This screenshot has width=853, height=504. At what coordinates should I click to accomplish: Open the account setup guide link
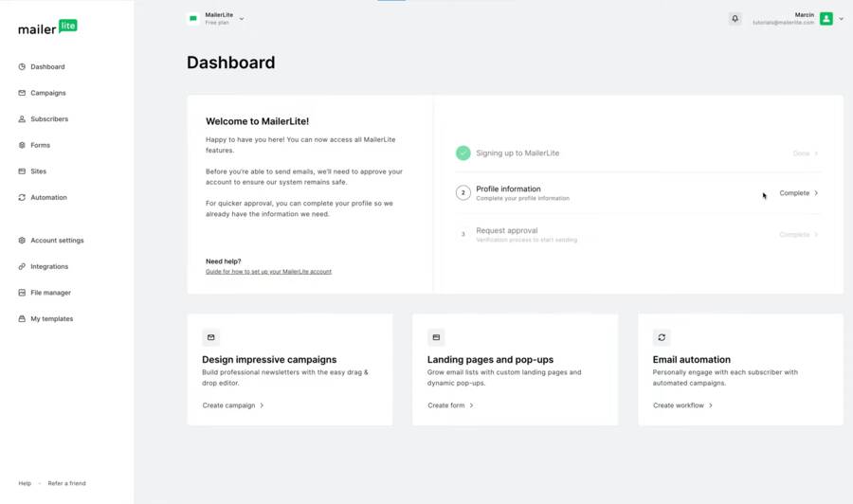point(268,271)
